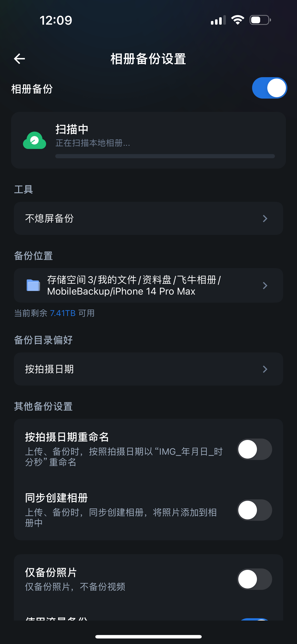This screenshot has height=644, width=297.
Task: Select the 不熄屏备份 tool entry
Action: (49, 219)
